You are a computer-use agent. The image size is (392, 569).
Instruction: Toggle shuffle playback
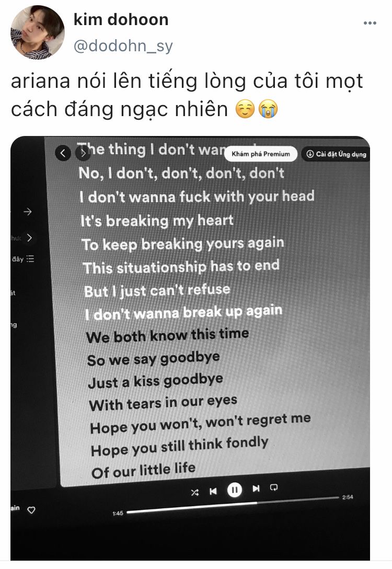pyautogui.click(x=195, y=493)
